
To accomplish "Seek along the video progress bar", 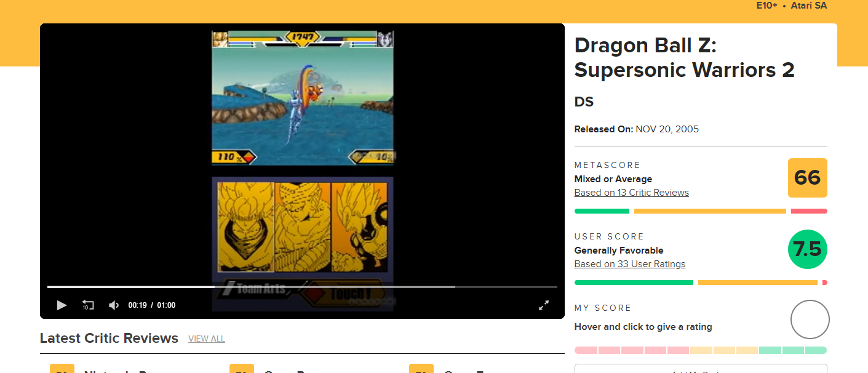I will coord(302,287).
